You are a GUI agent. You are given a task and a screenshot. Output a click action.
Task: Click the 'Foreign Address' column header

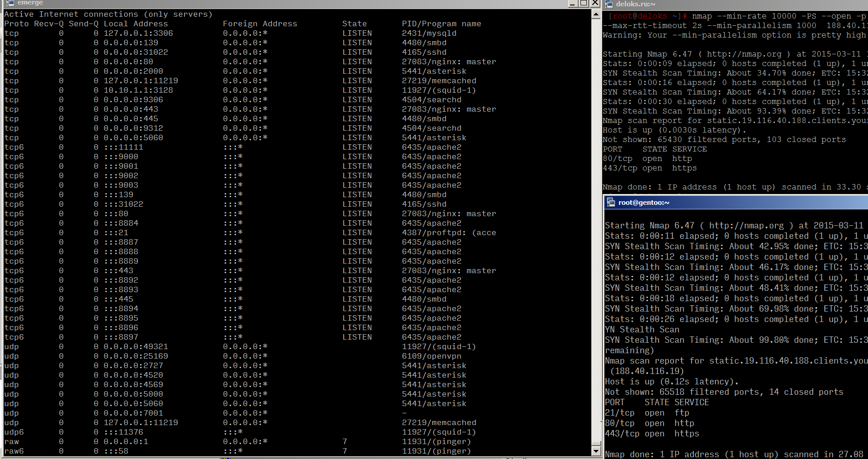coord(260,24)
